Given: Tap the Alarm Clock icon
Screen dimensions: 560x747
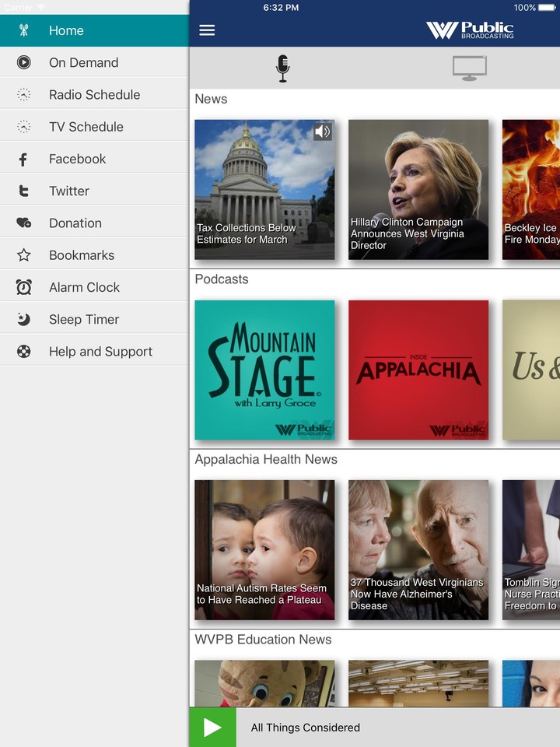Looking at the screenshot, I should coord(24,287).
